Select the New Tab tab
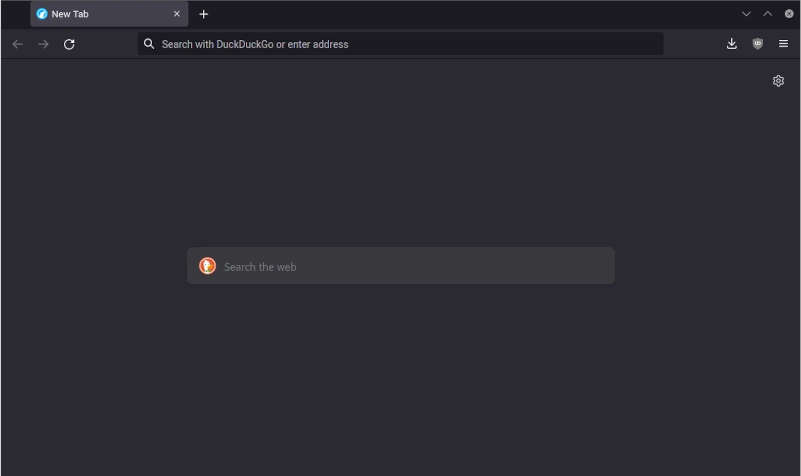Screen dimensions: 801x476 tap(109, 14)
